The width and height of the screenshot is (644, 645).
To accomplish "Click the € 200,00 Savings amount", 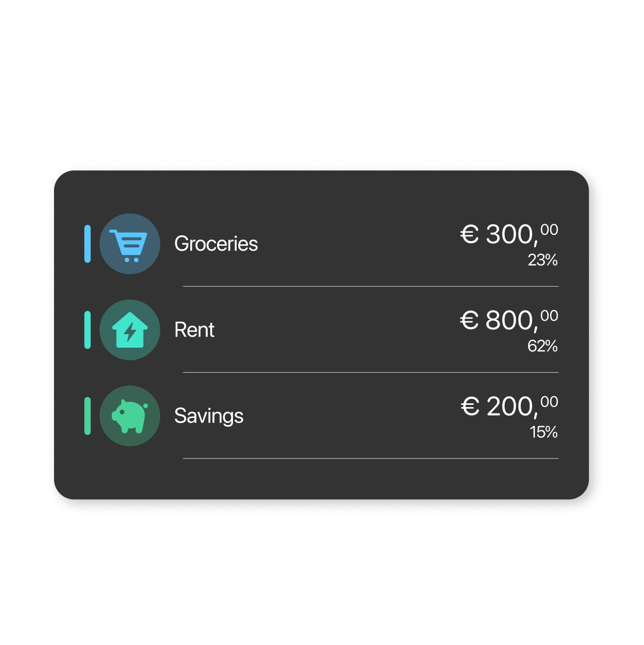I will coord(508,407).
